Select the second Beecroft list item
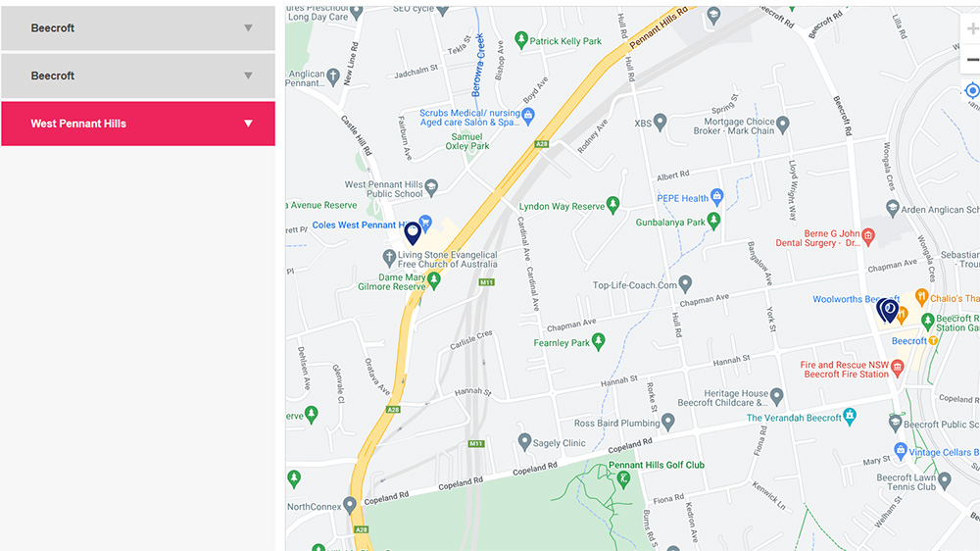 [138, 75]
